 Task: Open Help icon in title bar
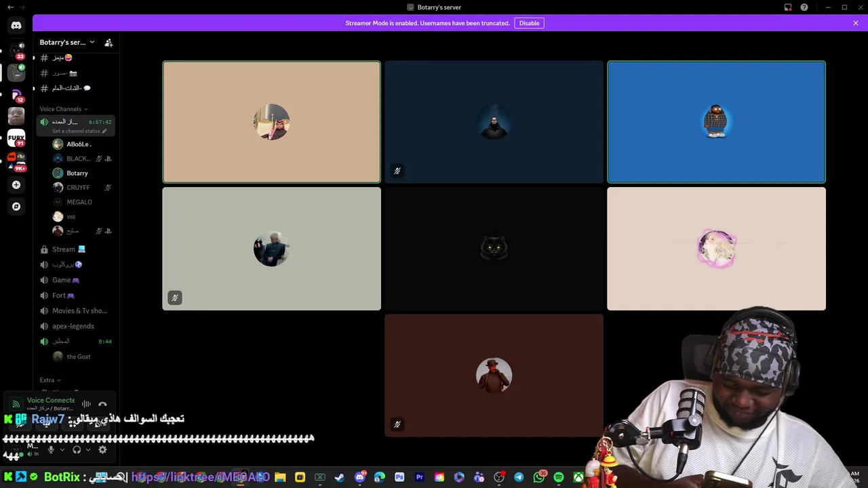point(804,7)
